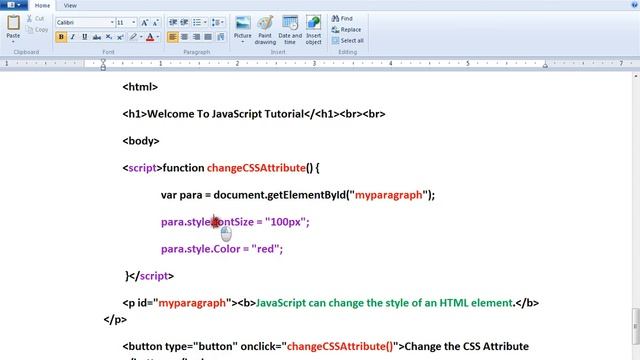
Task: Click the scrollbar up arrow
Action: [636, 76]
